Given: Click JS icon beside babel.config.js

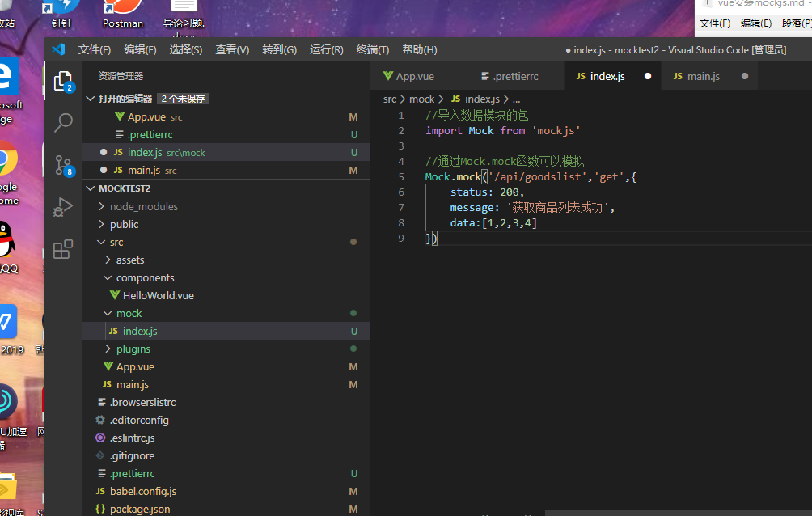Looking at the screenshot, I should coord(100,491).
